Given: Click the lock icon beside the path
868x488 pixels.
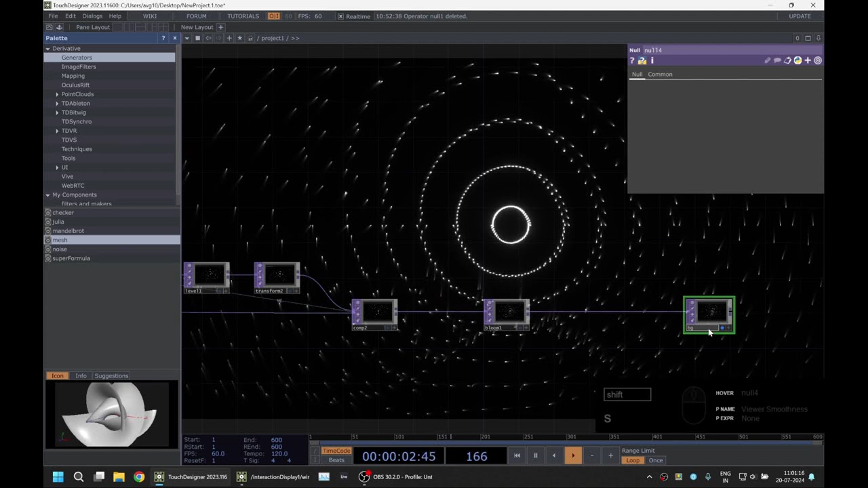Looking at the screenshot, I should point(250,38).
